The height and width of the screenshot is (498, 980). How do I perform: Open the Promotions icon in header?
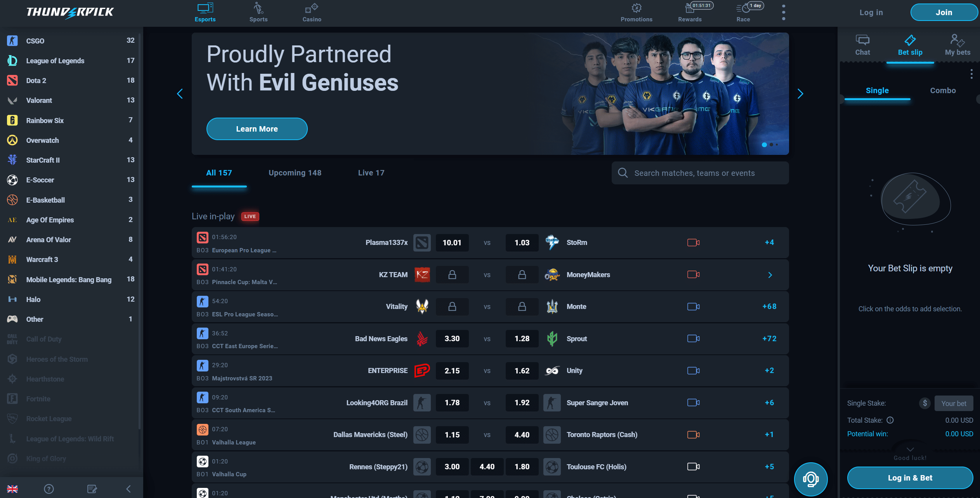[636, 8]
